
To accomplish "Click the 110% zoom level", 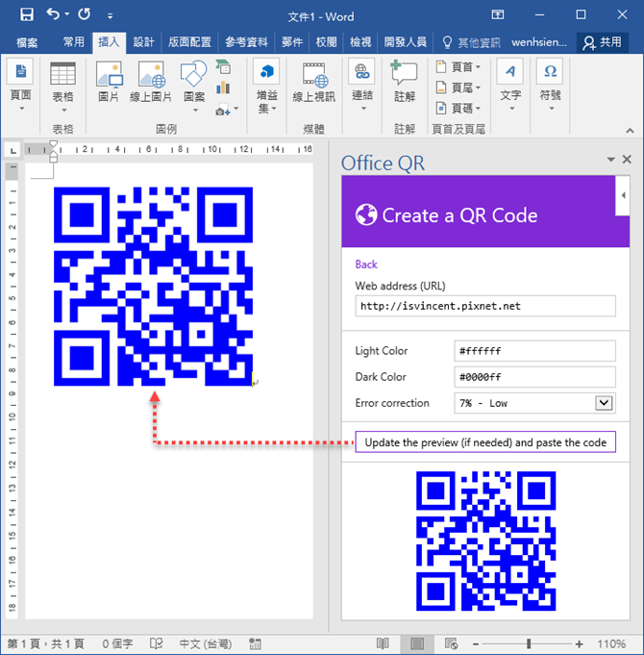I will [x=611, y=643].
